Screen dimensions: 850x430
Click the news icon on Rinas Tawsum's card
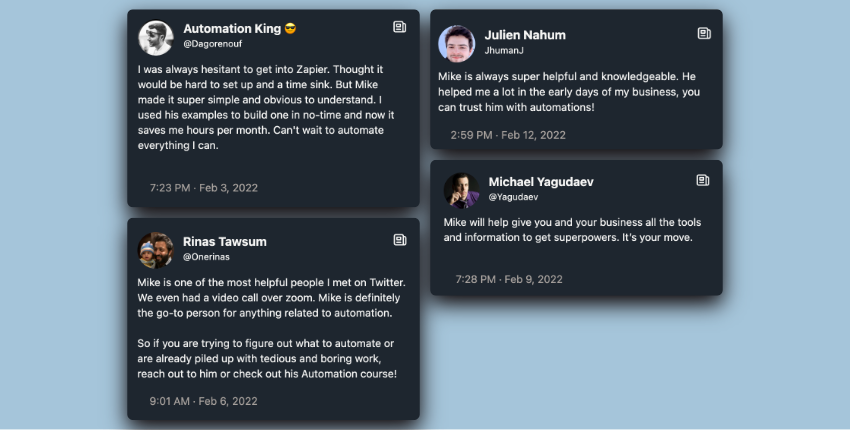400,240
